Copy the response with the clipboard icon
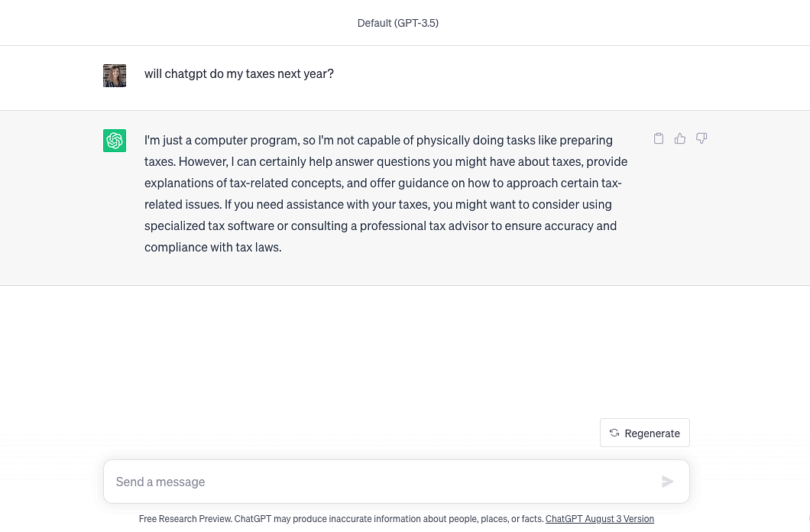810x532 pixels. pos(658,138)
